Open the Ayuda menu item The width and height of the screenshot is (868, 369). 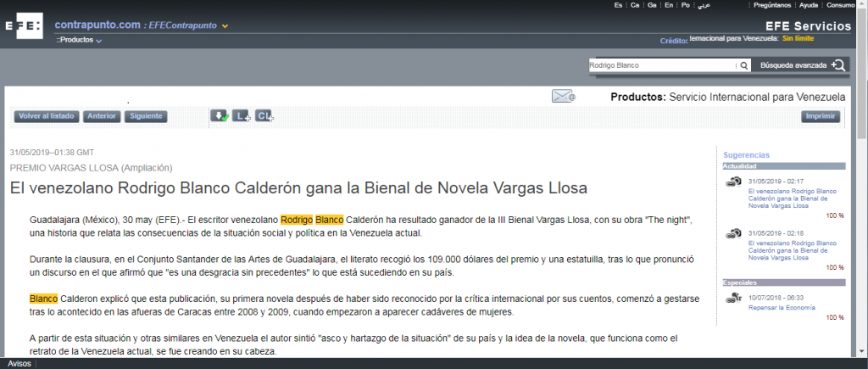click(x=809, y=5)
